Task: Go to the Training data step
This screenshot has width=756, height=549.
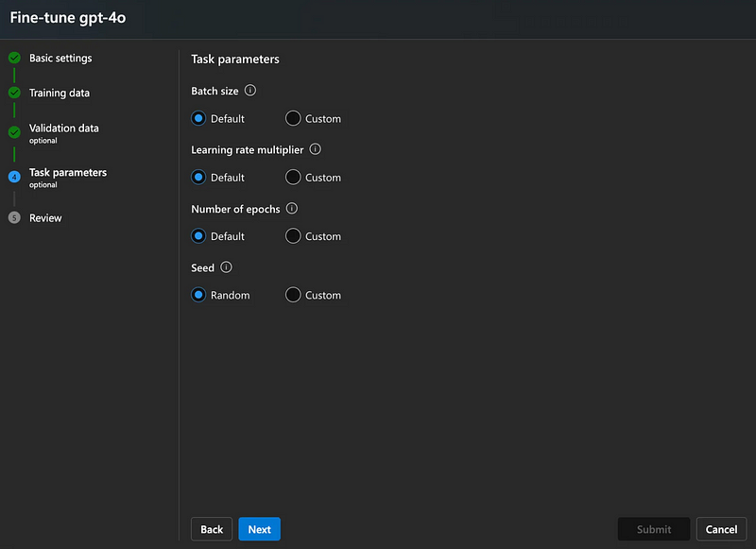Action: coord(60,93)
